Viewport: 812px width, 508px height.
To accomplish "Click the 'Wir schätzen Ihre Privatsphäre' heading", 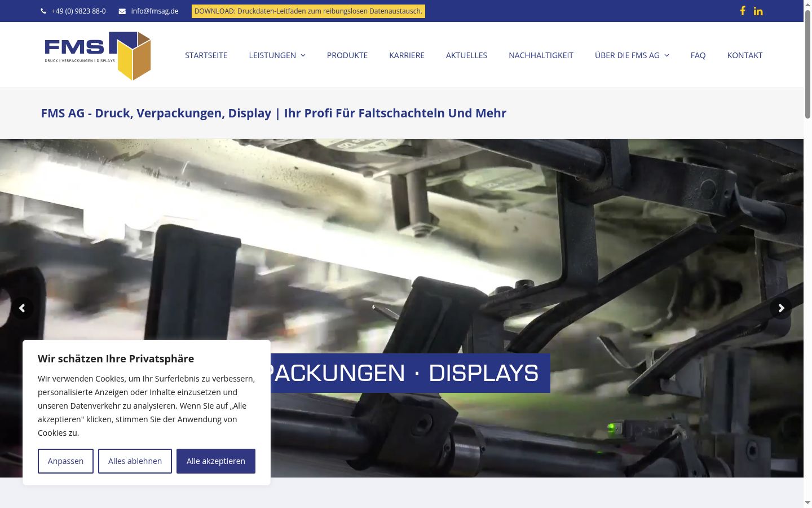I will (x=116, y=358).
